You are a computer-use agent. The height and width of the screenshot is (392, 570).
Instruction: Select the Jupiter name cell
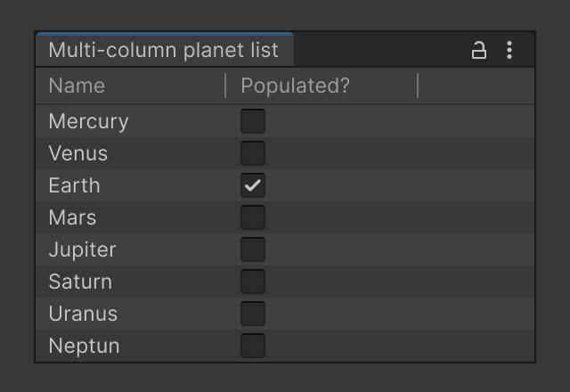pos(131,249)
